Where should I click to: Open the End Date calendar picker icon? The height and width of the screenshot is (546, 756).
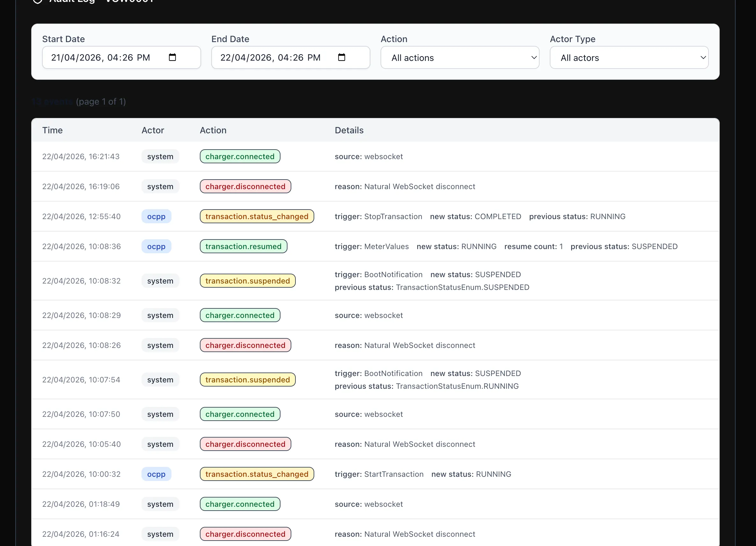click(x=341, y=57)
